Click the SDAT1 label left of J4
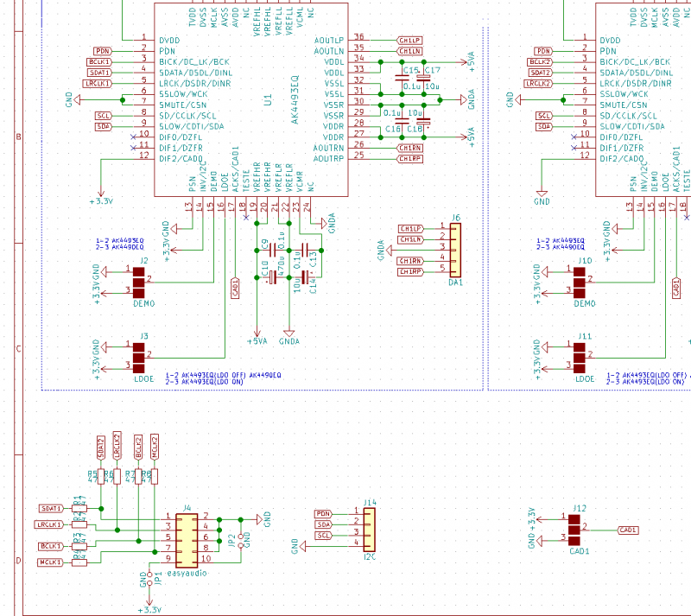Screen dimensions: 691x616 [x=53, y=509]
